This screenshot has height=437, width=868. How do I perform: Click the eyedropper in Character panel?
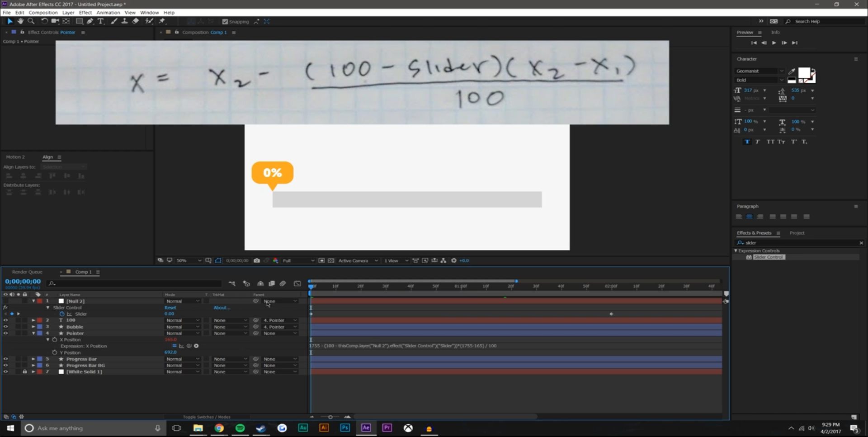(x=792, y=71)
